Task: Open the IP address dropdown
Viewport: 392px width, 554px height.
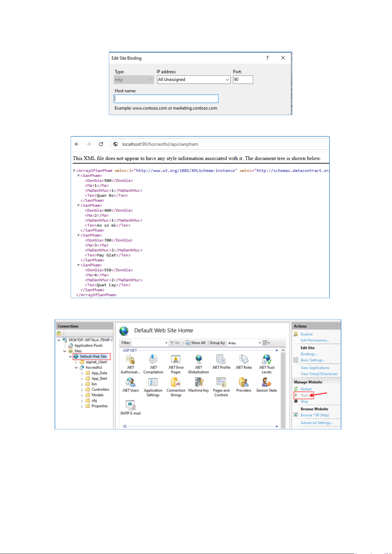Action: (x=227, y=80)
